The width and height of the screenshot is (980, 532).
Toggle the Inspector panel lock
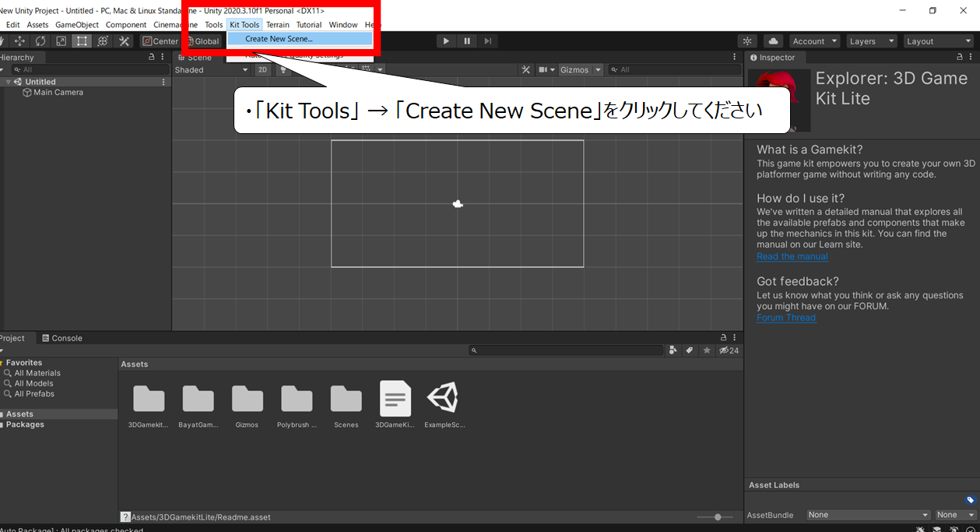click(x=960, y=57)
